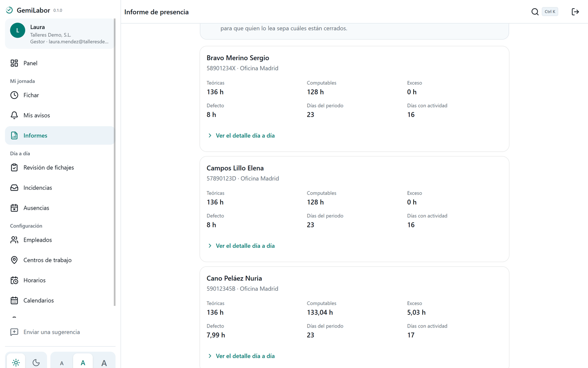This screenshot has height=368, width=588.
Task: Click the name Campos Lillo Elena
Action: click(x=235, y=168)
